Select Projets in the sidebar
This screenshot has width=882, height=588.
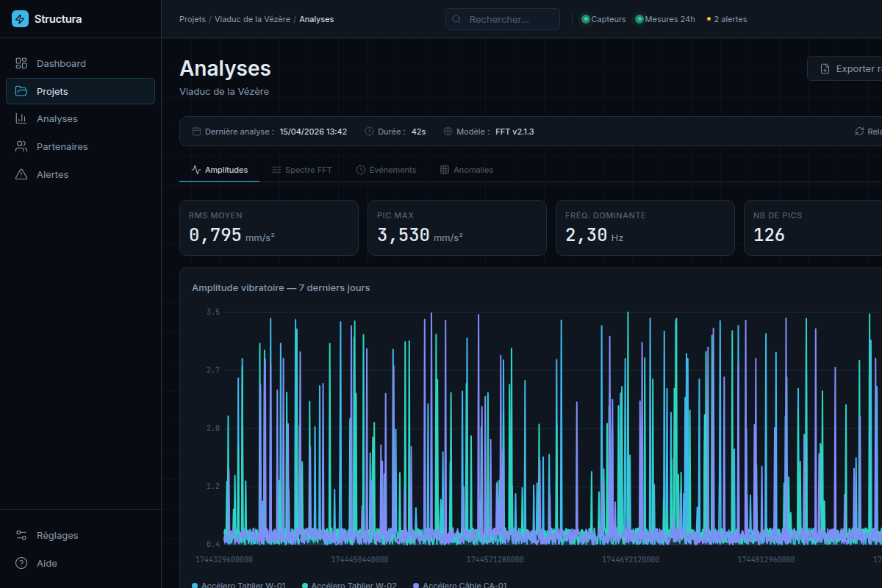click(80, 92)
